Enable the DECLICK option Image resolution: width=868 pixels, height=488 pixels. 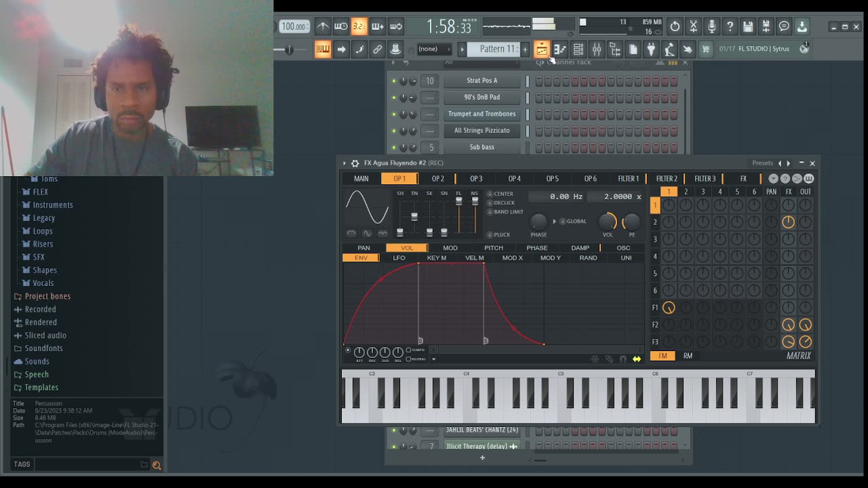point(501,203)
